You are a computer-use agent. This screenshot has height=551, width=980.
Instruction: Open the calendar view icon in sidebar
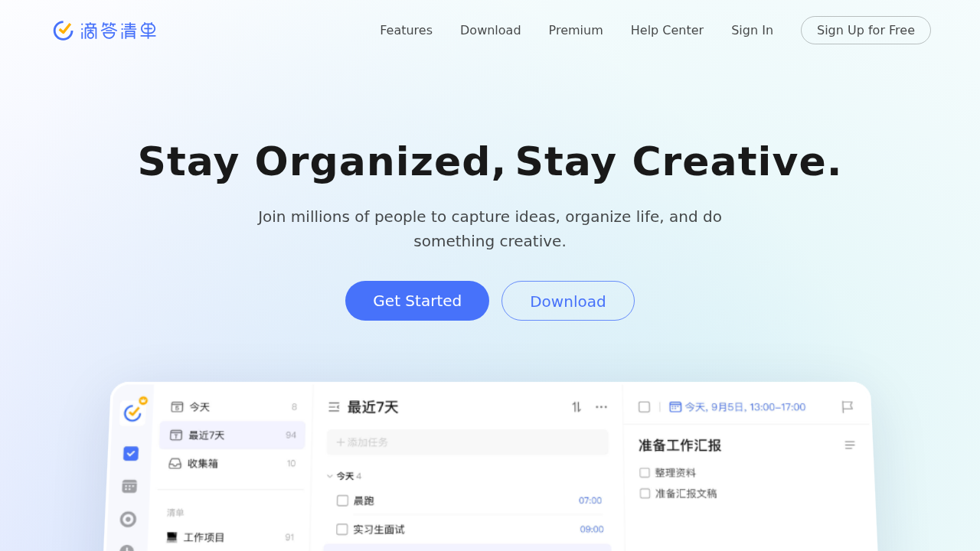pos(129,487)
